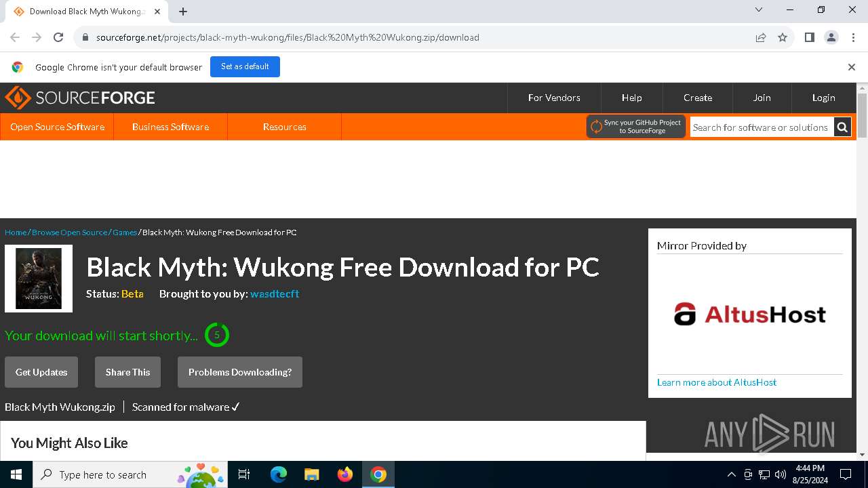The image size is (868, 488).
Task: Launch Microsoft Edge from the taskbar
Action: [279, 474]
